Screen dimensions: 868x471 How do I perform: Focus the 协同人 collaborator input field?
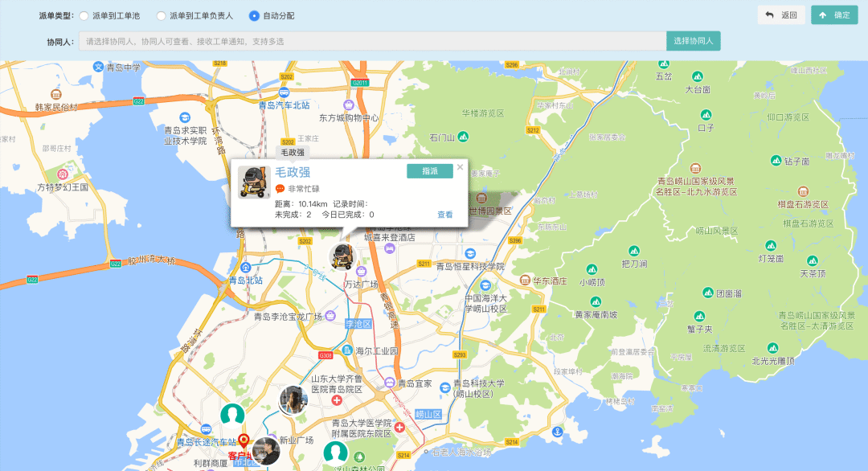point(372,41)
